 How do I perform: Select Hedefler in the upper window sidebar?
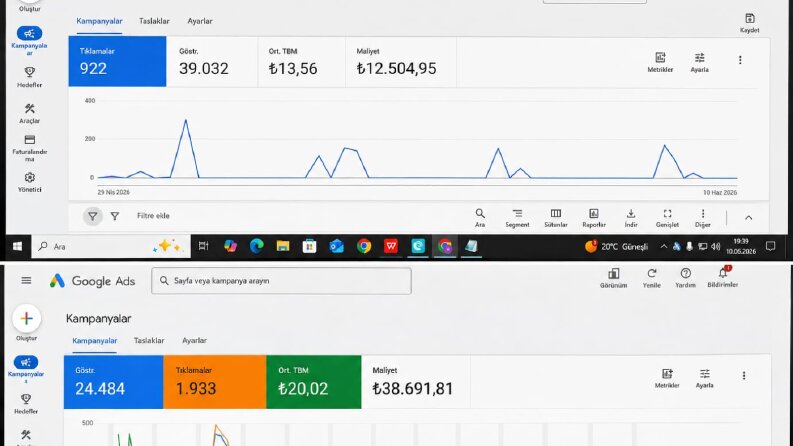coord(29,77)
